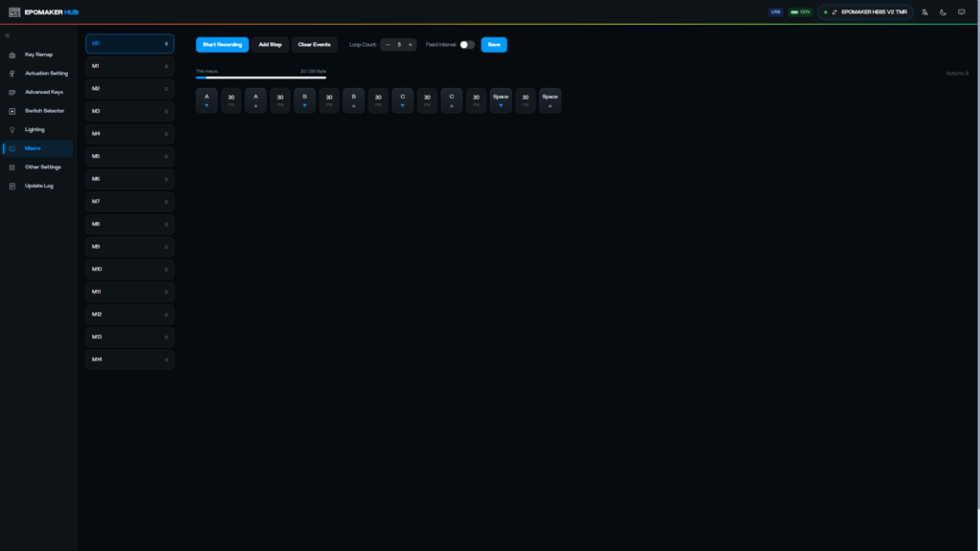
Task: Open the EPOMAKER HE65 V2 TMR device selector
Action: click(865, 11)
